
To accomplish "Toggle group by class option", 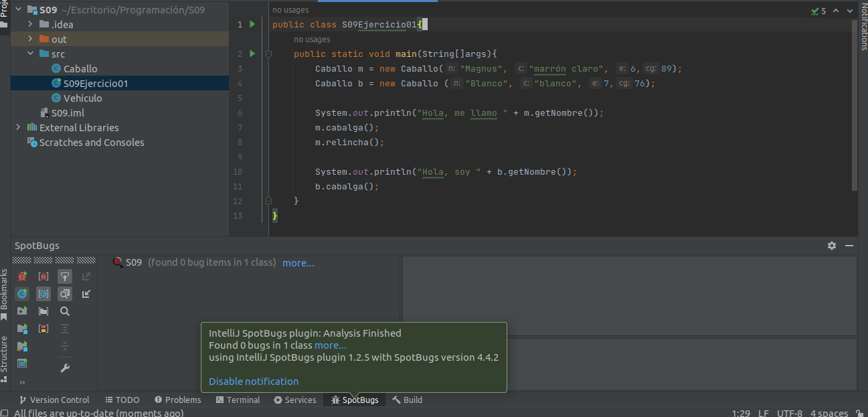I will [x=44, y=294].
